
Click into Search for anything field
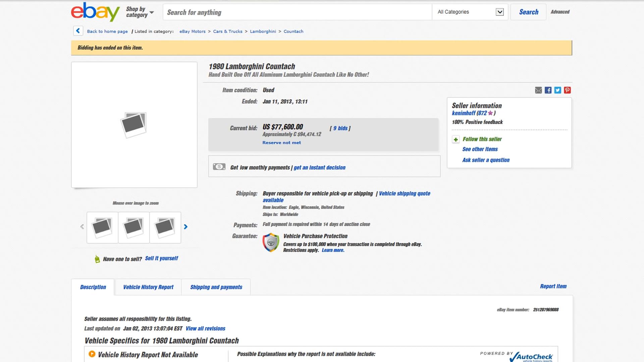click(297, 12)
